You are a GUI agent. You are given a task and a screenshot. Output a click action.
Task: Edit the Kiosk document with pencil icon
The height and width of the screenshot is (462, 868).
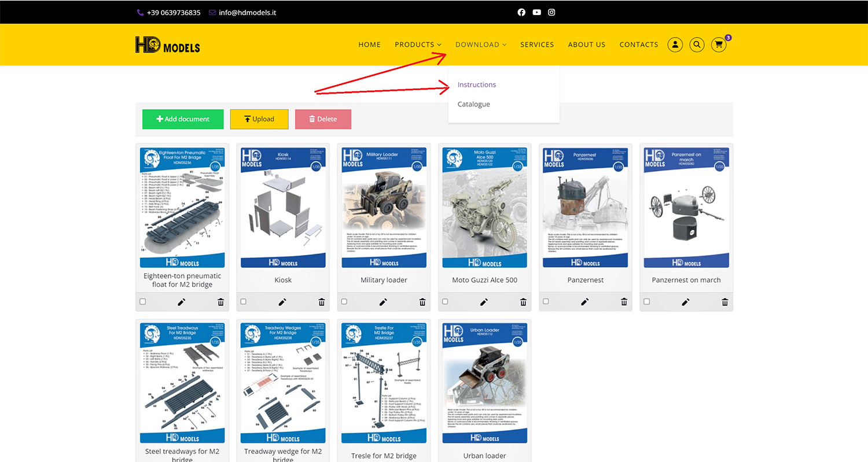[x=282, y=302]
